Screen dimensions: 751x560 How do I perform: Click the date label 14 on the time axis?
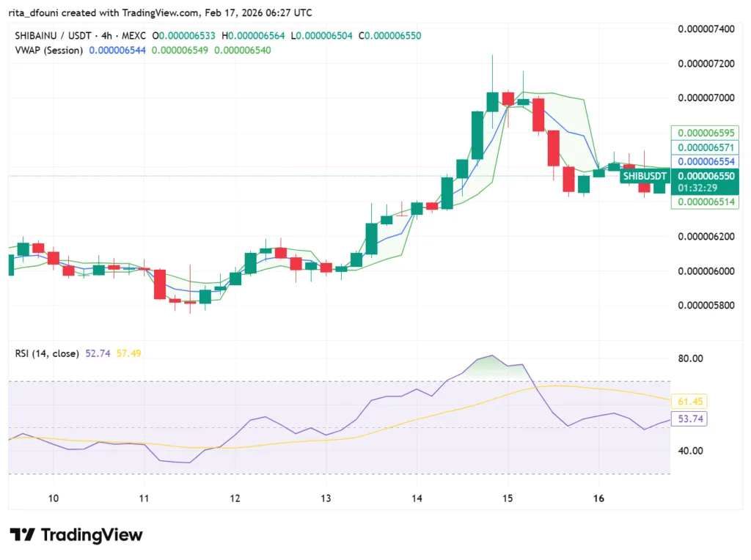[x=417, y=498]
